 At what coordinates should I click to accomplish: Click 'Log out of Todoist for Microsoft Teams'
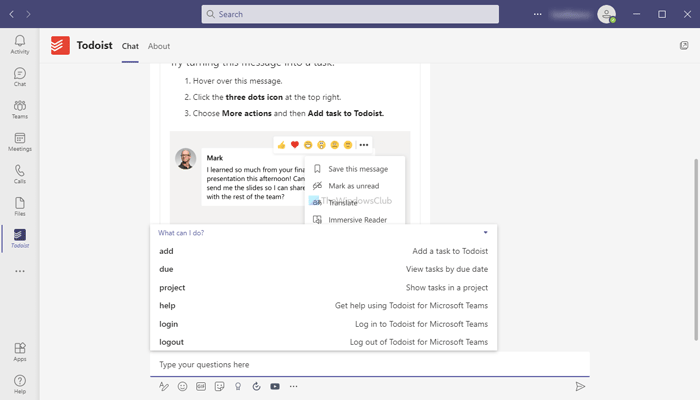(419, 342)
